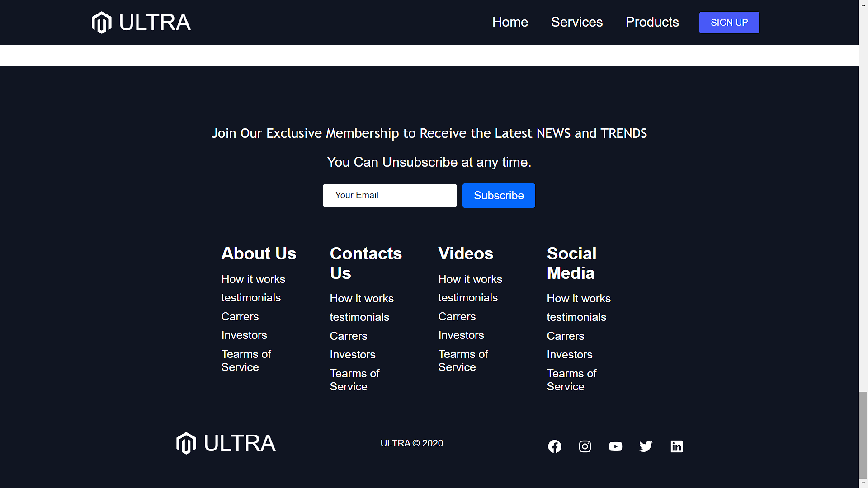
Task: Focus the Your Email input field
Action: (390, 196)
